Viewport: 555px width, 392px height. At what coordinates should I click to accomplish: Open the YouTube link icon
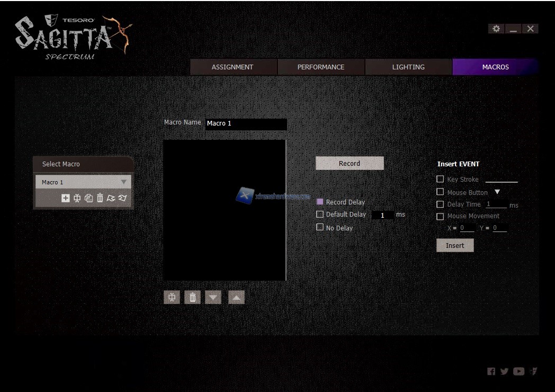(518, 371)
